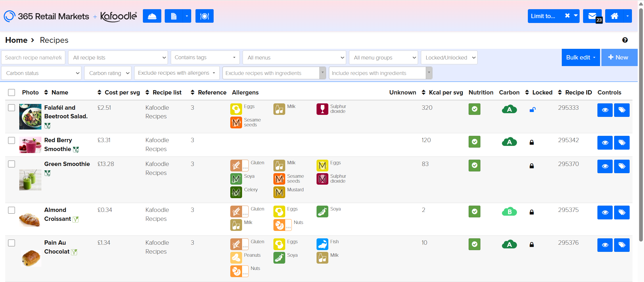Click the help question mark icon
The width and height of the screenshot is (644, 282).
(x=625, y=40)
